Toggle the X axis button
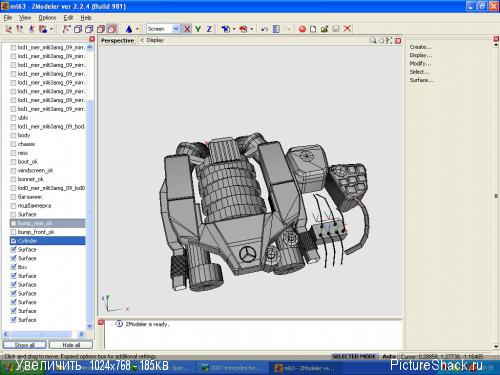Viewport: 500px width, 375px height. point(187,29)
